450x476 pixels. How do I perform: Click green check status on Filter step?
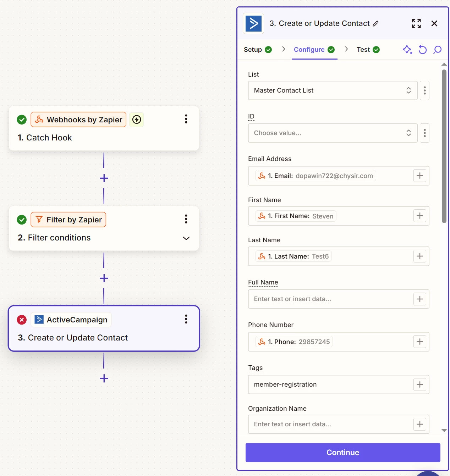(22, 220)
